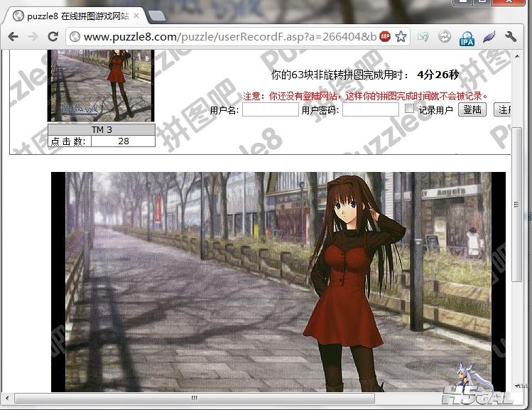Viewport: 532px width, 410px height.
Task: Click the vertical scrollbar thumb
Action: [x=517, y=205]
